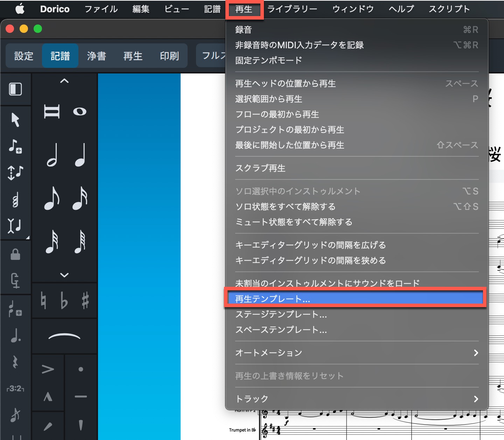
Task: Open the Apple menu
Action: 20,9
